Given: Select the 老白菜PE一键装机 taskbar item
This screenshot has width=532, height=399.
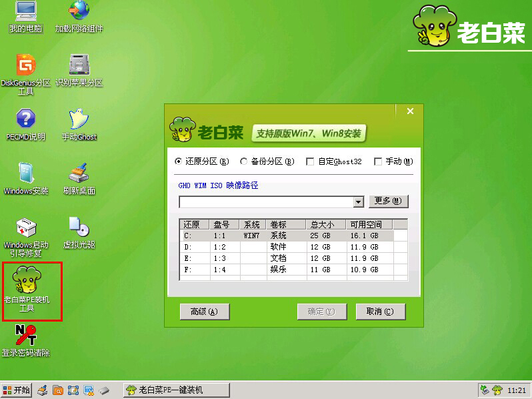Looking at the screenshot, I should pos(177,390).
